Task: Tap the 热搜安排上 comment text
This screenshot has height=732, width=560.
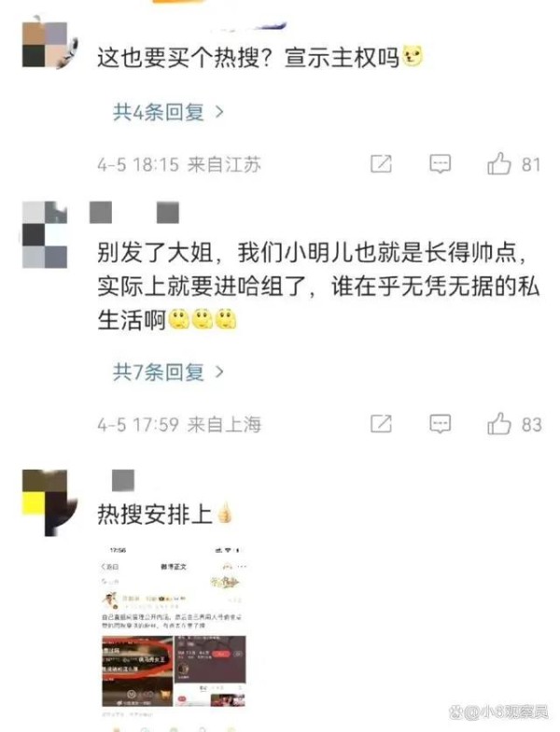Action: point(164,514)
